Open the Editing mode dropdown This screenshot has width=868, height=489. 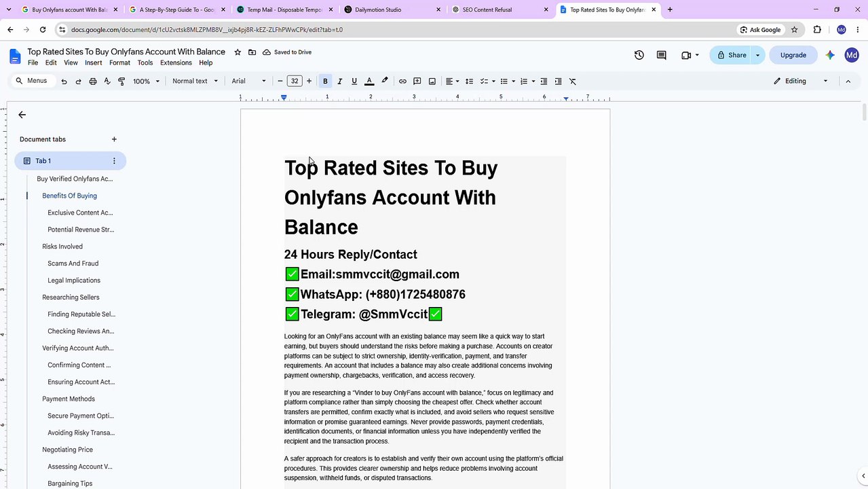[801, 81]
